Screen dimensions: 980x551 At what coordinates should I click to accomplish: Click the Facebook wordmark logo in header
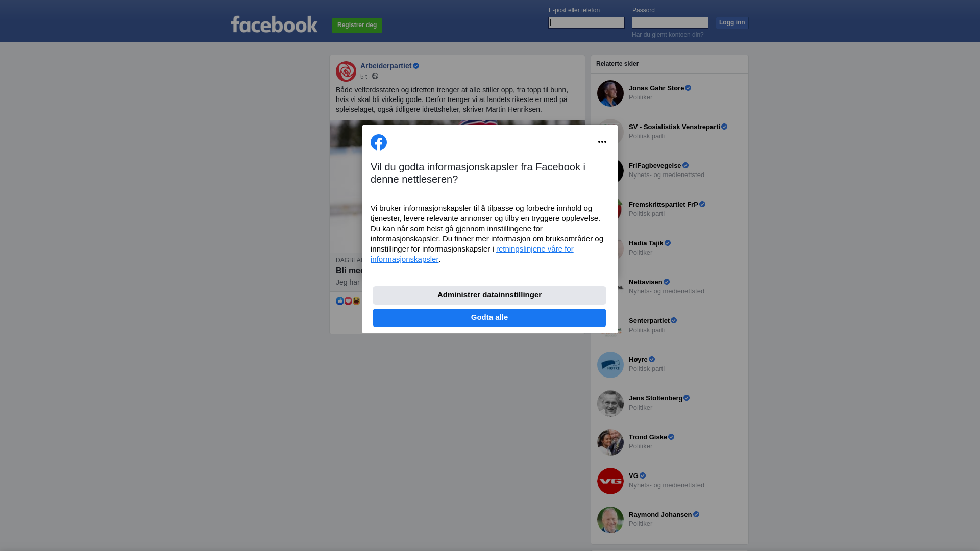274,24
